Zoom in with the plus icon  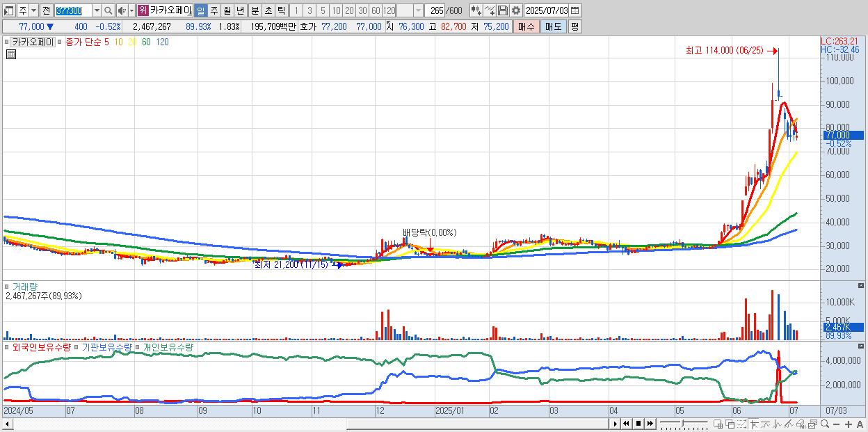849,424
